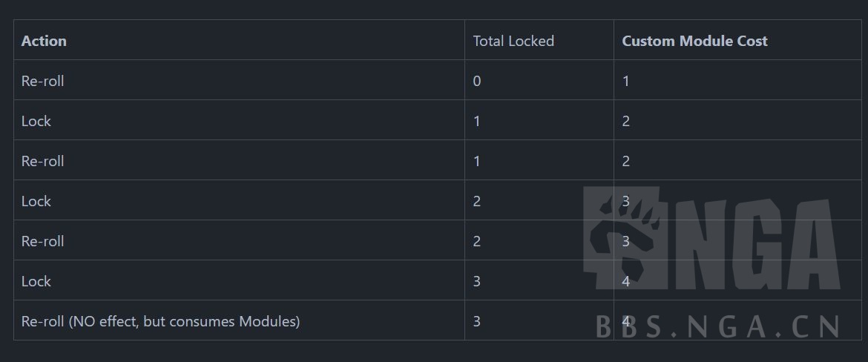Select the "Re-roll (NO effect, but consumes Modules)" cell
The width and height of the screenshot is (868, 362).
click(160, 321)
